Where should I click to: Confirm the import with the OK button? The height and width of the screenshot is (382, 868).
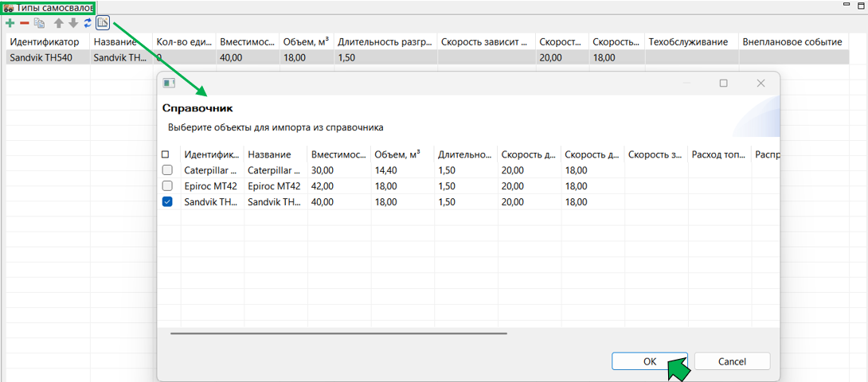[x=650, y=361]
